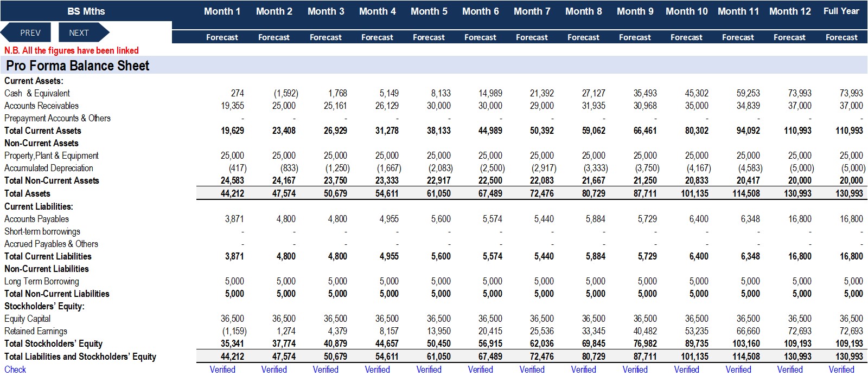Click the Forecast label under Full Year
The height and width of the screenshot is (376, 868).
tap(841, 37)
